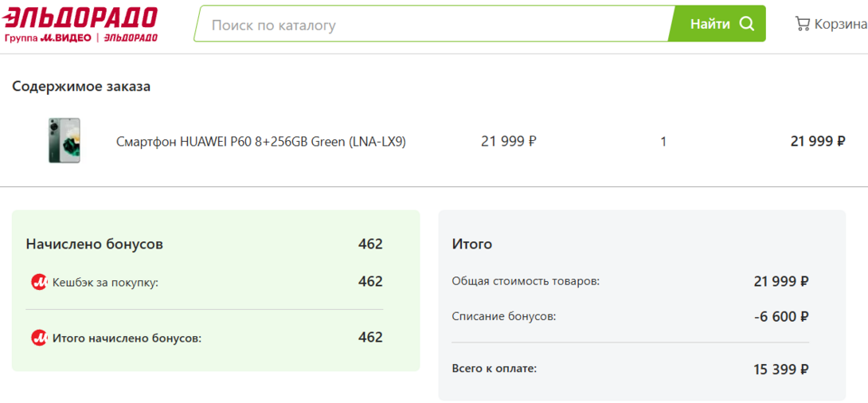Click the Содержимое заказа heading
Screen dimensions: 868x403
tap(81, 86)
